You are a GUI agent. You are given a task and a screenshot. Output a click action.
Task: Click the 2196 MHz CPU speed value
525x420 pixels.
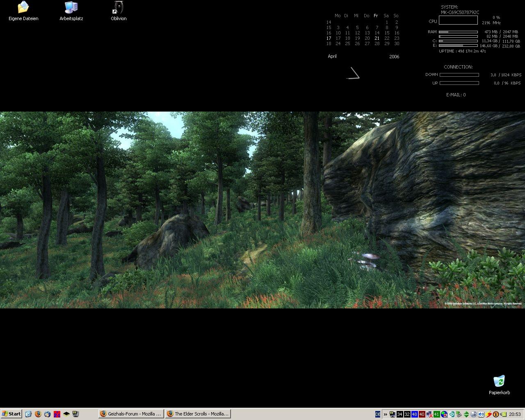coord(491,23)
